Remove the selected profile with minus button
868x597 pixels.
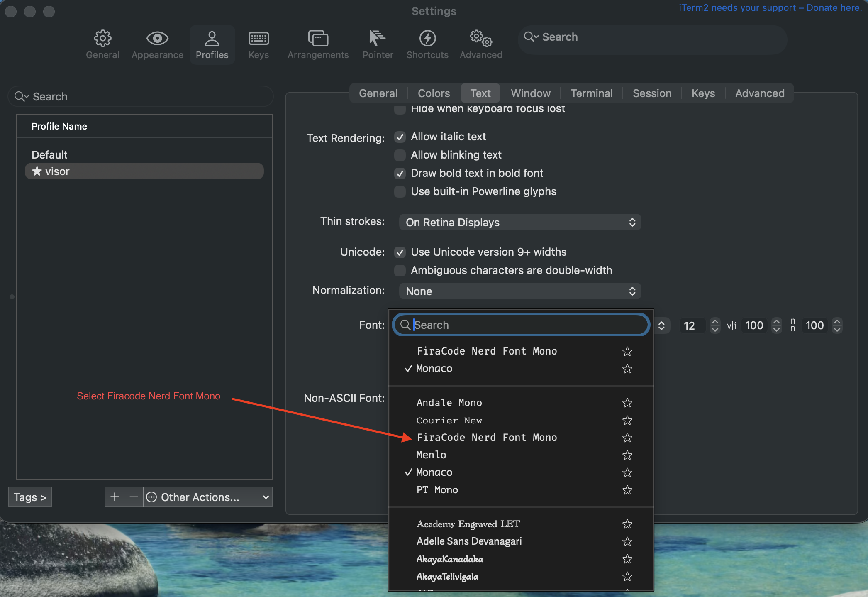[134, 497]
